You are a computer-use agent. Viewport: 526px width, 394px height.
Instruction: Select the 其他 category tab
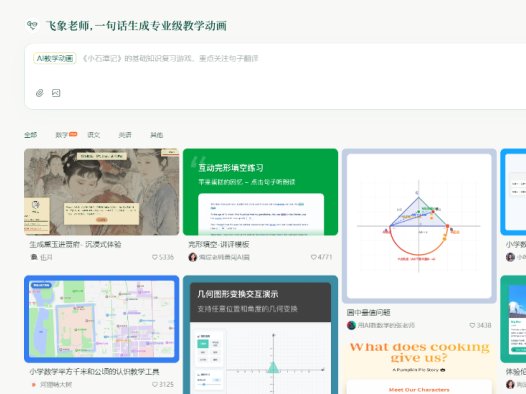point(156,135)
